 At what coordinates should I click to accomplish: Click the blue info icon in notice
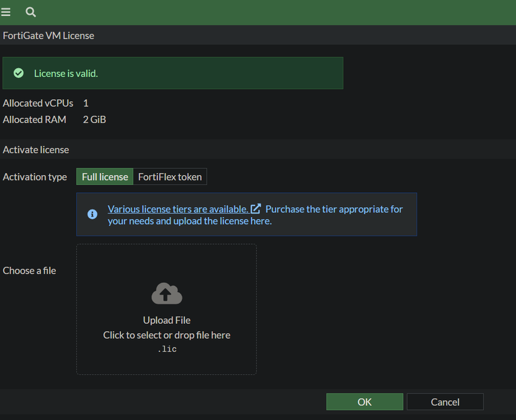tap(93, 214)
